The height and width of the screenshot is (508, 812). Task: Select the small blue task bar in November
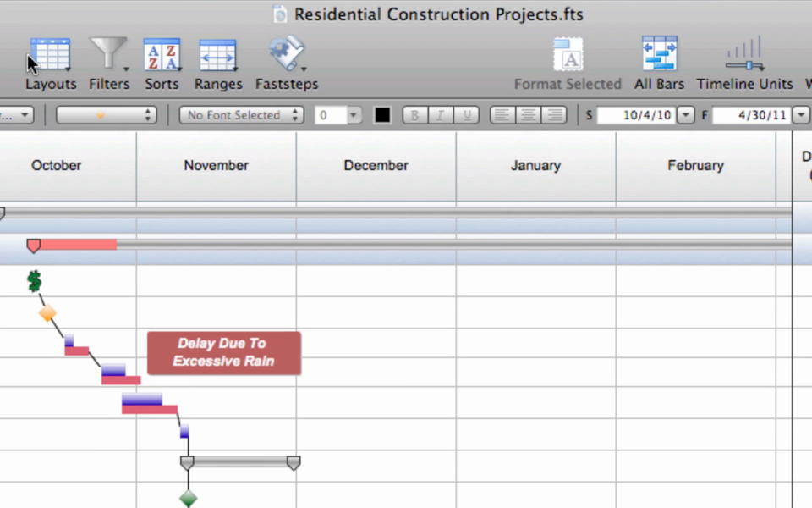tap(184, 431)
